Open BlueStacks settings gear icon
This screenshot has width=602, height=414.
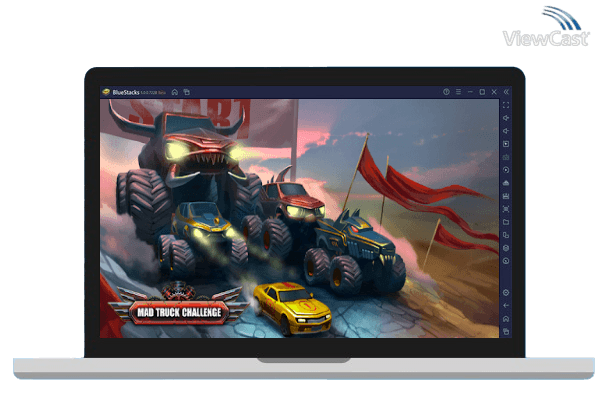pos(506,293)
